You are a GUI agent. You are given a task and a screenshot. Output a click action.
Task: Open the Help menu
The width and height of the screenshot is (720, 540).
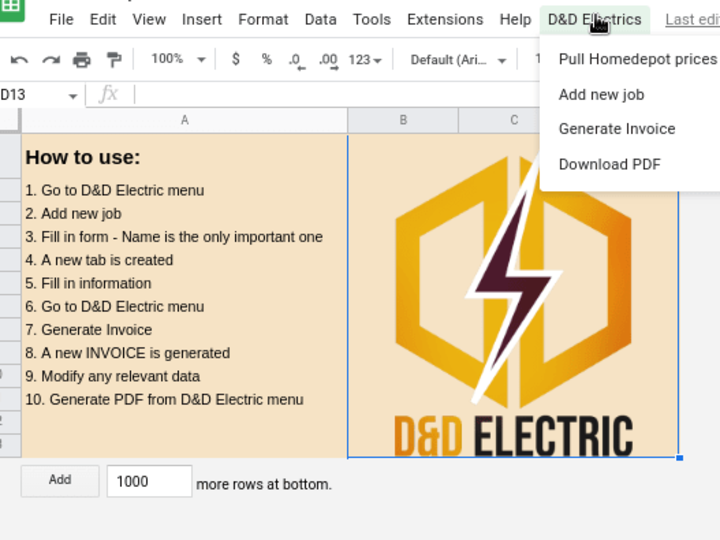(515, 20)
